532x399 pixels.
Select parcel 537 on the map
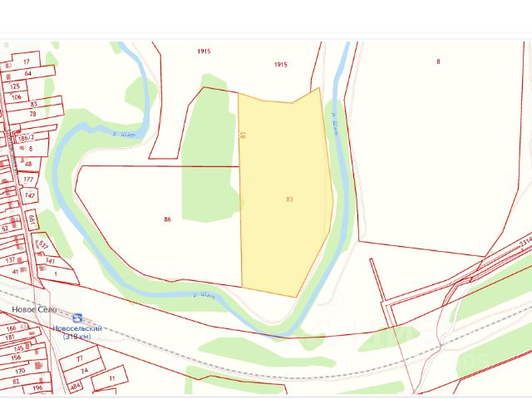(44, 244)
